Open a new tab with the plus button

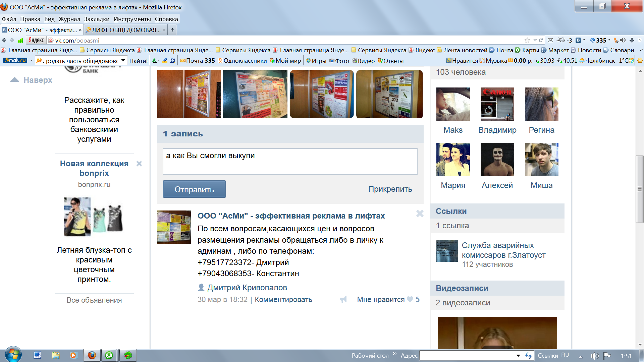(172, 30)
